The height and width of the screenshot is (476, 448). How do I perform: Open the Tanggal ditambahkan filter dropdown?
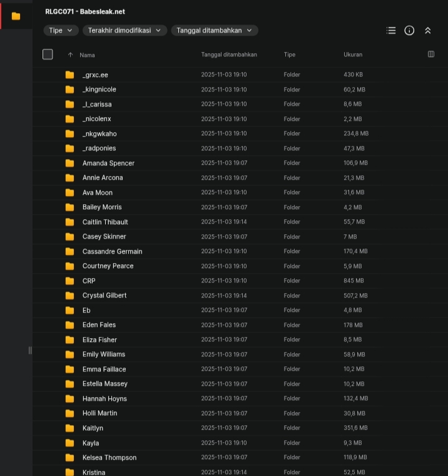(215, 30)
